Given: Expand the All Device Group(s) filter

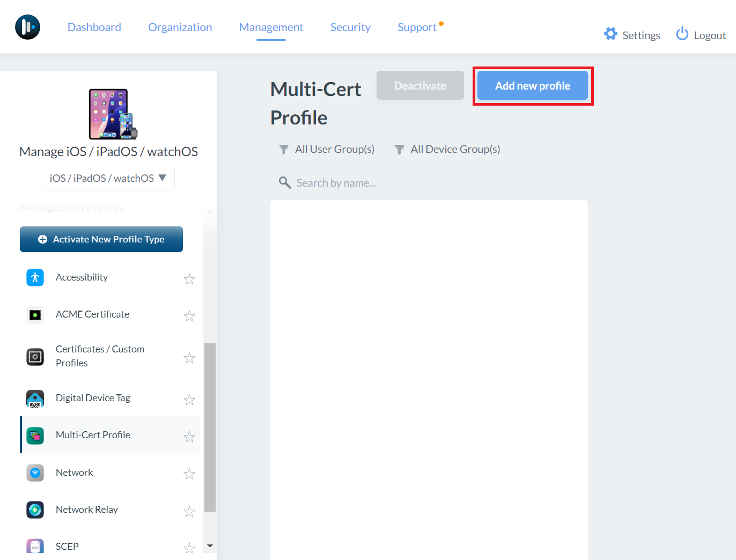Looking at the screenshot, I should (x=447, y=149).
